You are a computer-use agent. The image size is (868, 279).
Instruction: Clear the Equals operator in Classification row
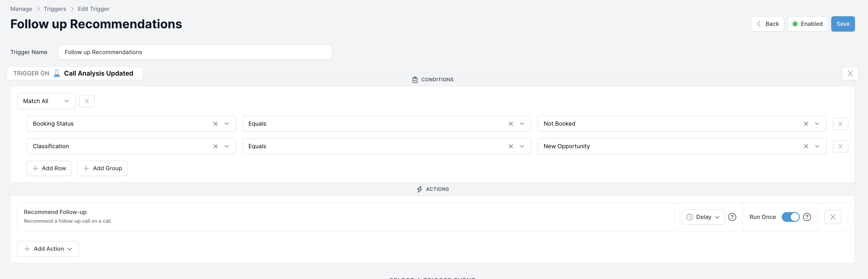(511, 146)
